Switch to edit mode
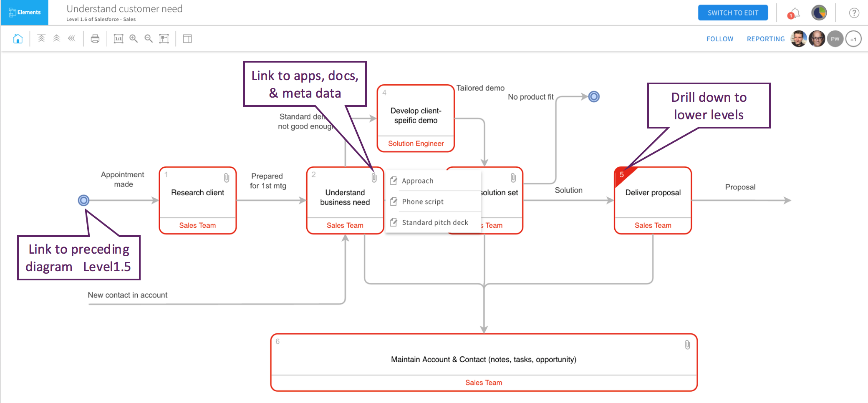Screen dimensions: 868x403 (733, 13)
